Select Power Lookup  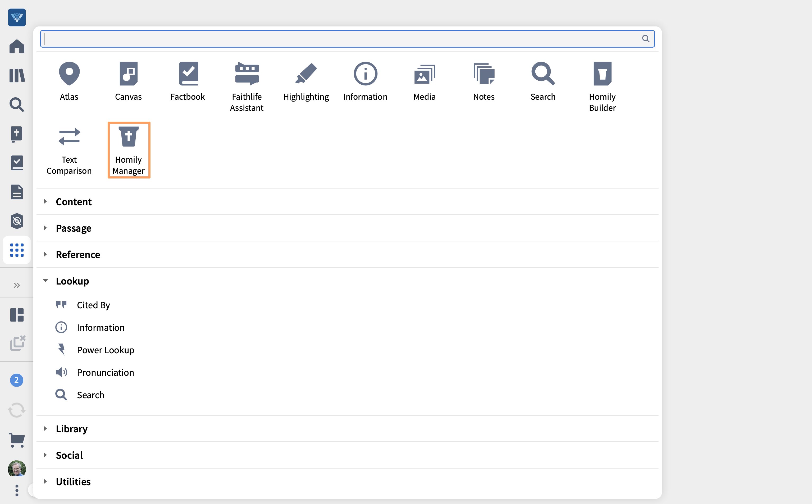pyautogui.click(x=95, y=350)
